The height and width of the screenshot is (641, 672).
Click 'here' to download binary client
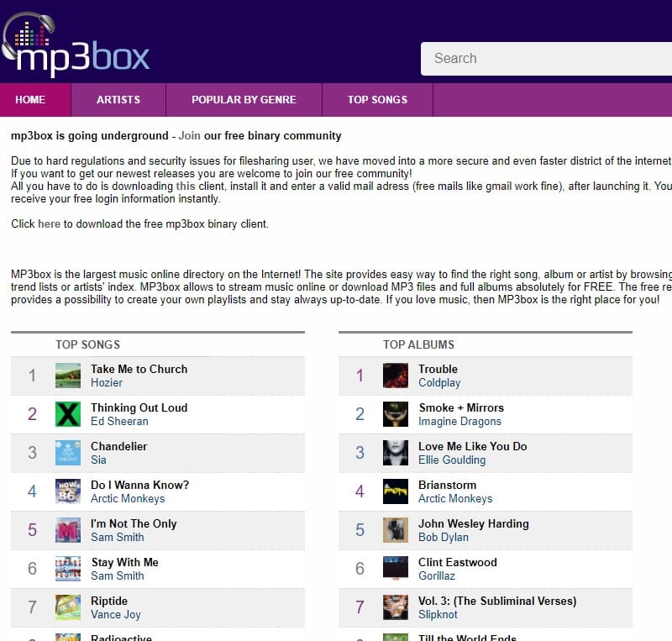click(49, 223)
